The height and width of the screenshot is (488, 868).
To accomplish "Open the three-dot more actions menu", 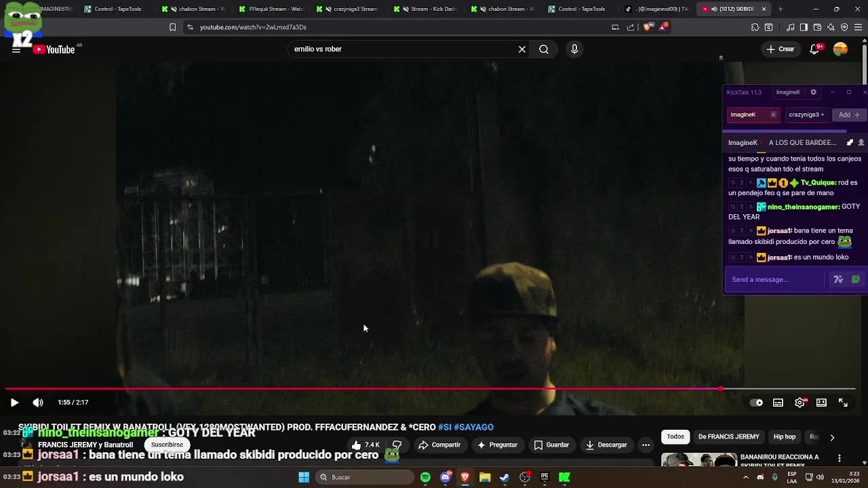I will (646, 445).
